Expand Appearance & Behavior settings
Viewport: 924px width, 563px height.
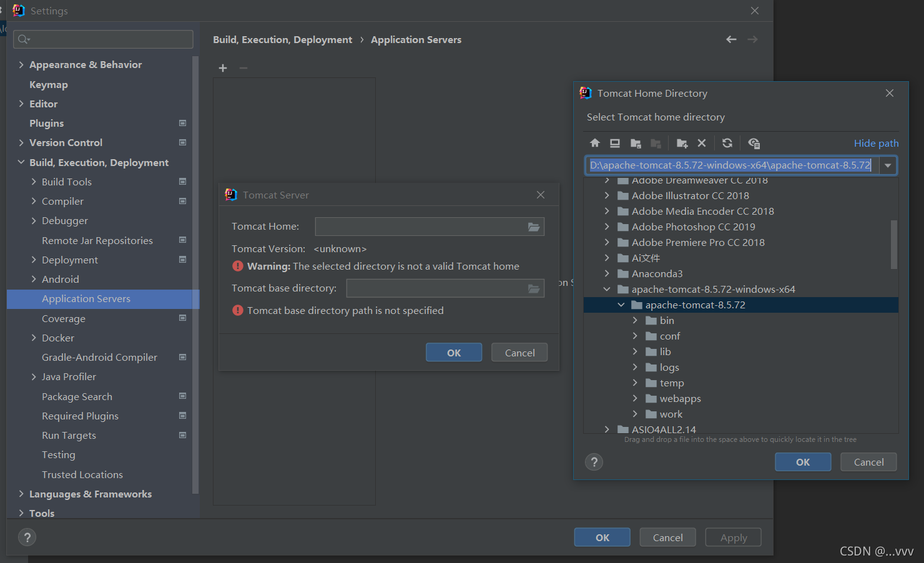(x=21, y=64)
